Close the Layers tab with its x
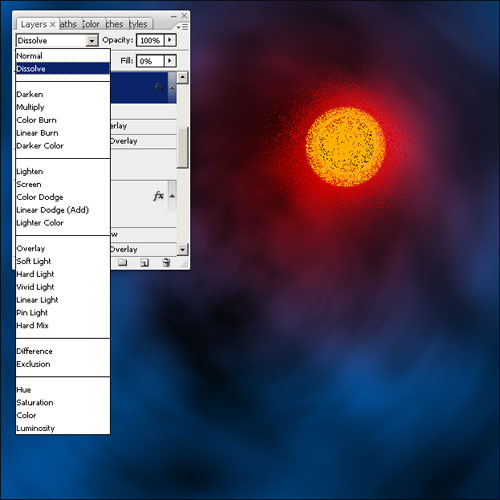This screenshot has width=500, height=500. (x=52, y=24)
